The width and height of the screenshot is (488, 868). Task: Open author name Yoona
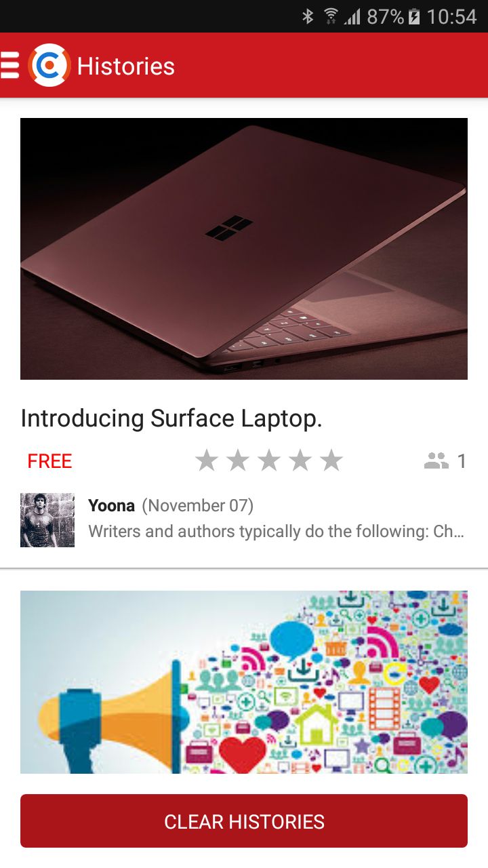pyautogui.click(x=111, y=505)
